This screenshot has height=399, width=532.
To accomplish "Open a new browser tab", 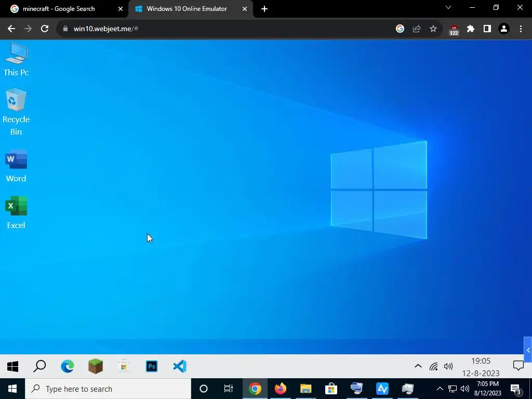I will click(264, 9).
